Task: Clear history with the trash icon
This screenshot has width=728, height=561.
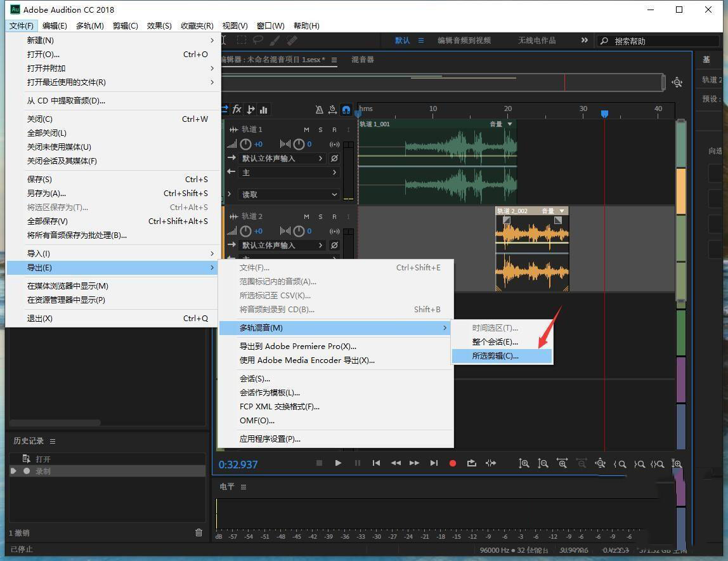Action: pyautogui.click(x=198, y=532)
